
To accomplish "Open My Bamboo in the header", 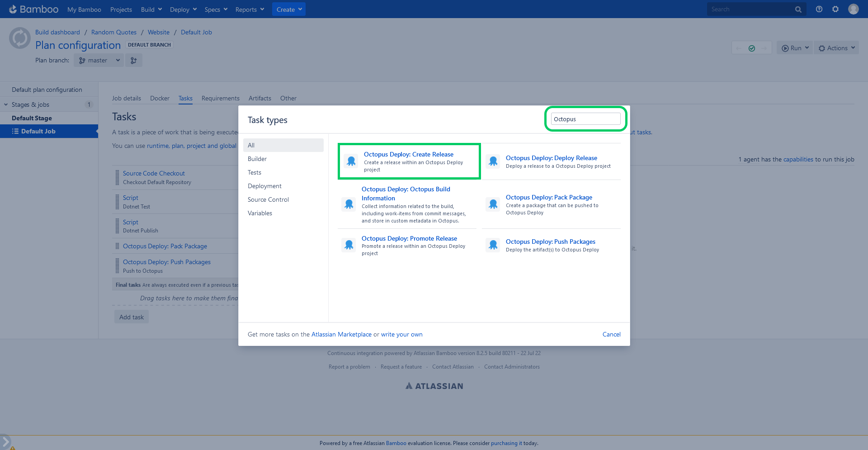I will [84, 9].
